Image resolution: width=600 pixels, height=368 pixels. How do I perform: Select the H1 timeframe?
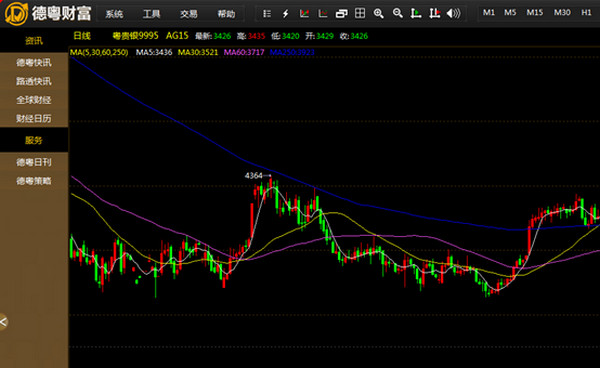click(x=586, y=13)
